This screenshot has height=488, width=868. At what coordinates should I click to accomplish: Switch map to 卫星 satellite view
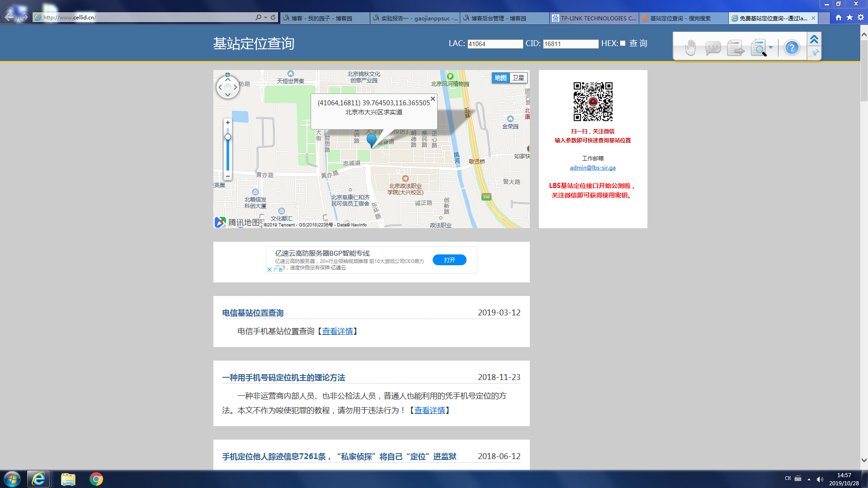(x=518, y=78)
